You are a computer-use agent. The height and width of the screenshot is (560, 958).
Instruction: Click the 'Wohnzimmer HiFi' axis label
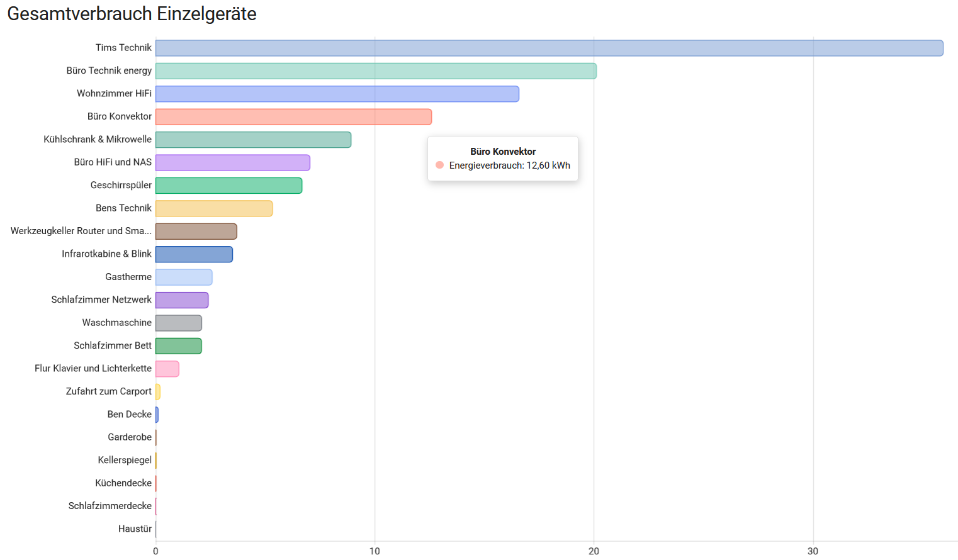114,94
